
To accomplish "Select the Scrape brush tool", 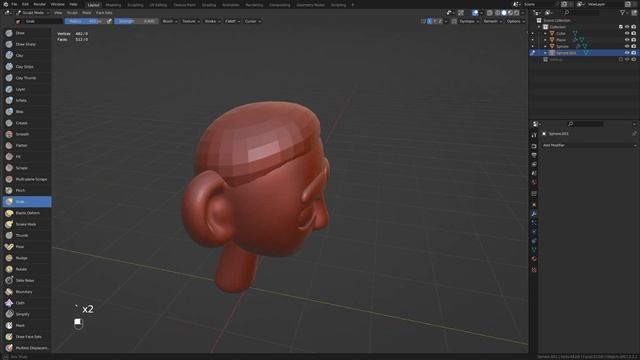I will (x=27, y=168).
